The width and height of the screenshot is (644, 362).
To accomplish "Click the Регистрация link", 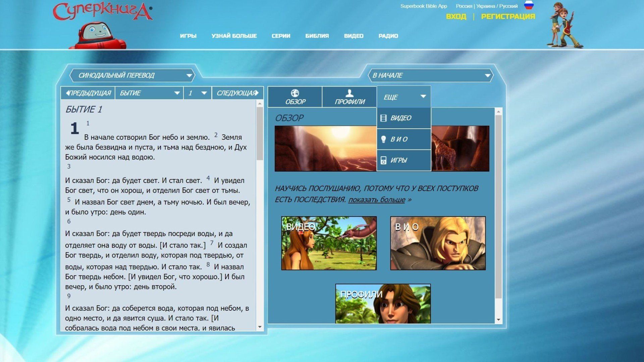I will coord(508,16).
